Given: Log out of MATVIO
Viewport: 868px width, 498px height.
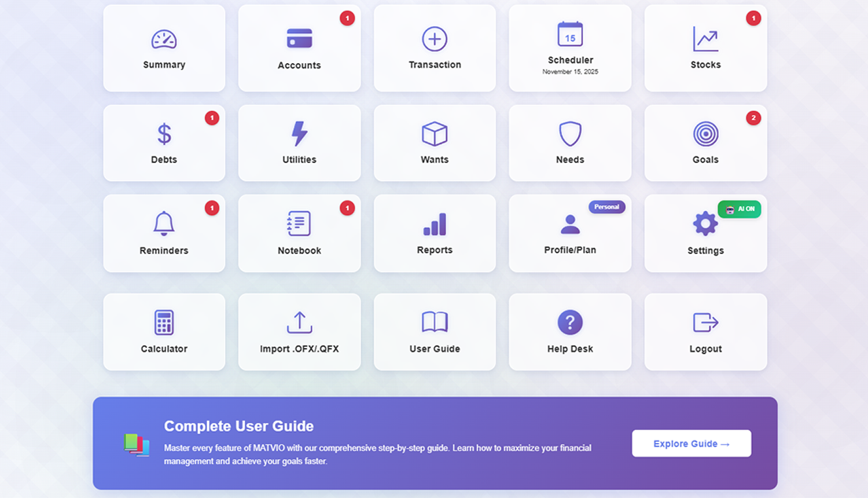Looking at the screenshot, I should click(705, 332).
